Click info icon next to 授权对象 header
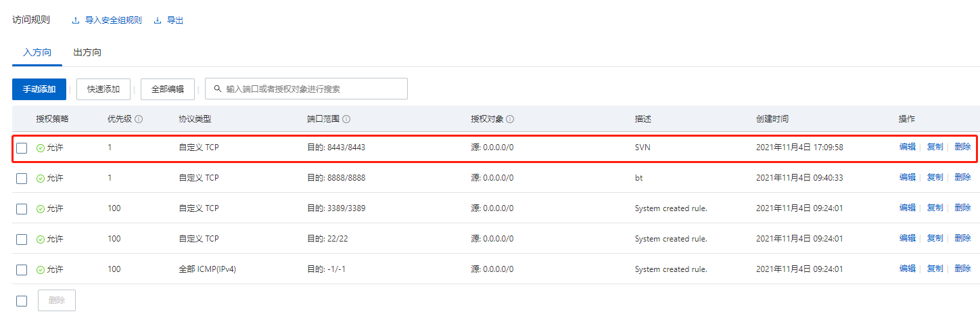The image size is (980, 318). click(510, 119)
